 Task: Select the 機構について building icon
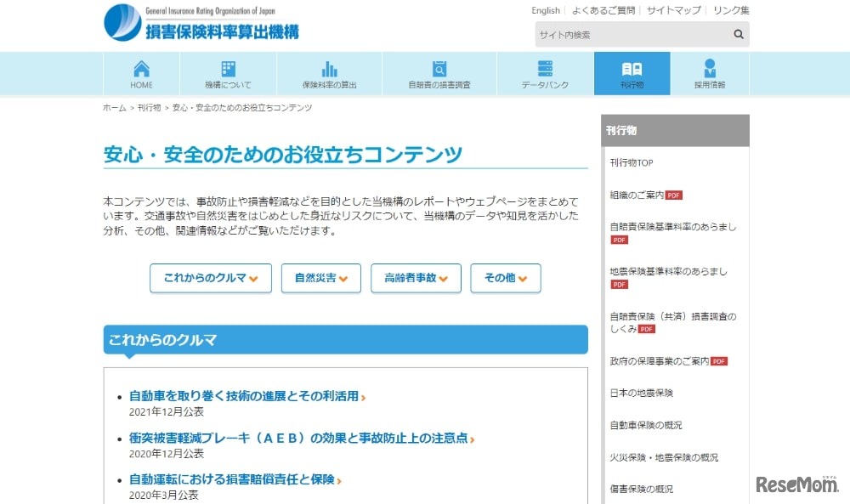click(x=227, y=75)
